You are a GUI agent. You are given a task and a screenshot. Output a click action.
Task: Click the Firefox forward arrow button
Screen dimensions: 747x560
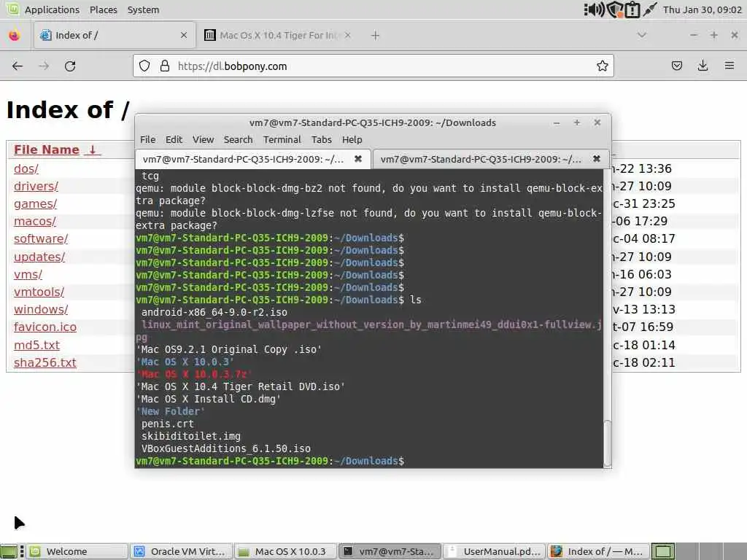coord(44,66)
